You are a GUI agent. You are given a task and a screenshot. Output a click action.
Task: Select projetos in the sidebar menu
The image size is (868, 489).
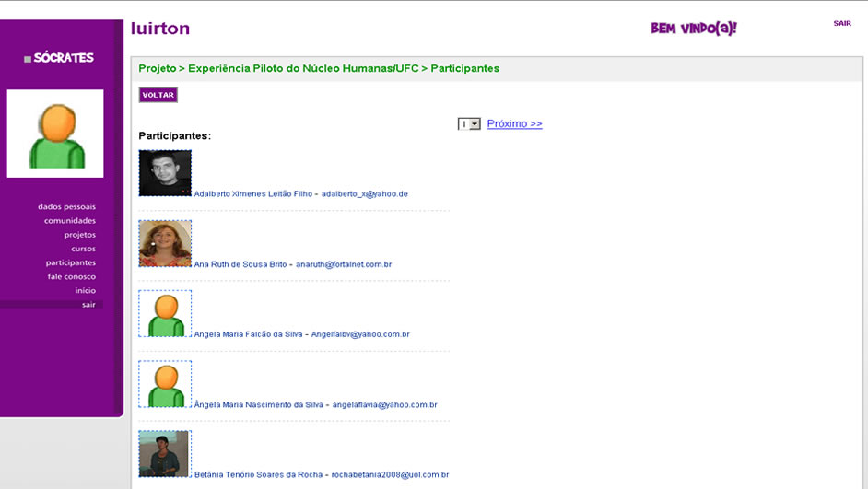point(79,235)
